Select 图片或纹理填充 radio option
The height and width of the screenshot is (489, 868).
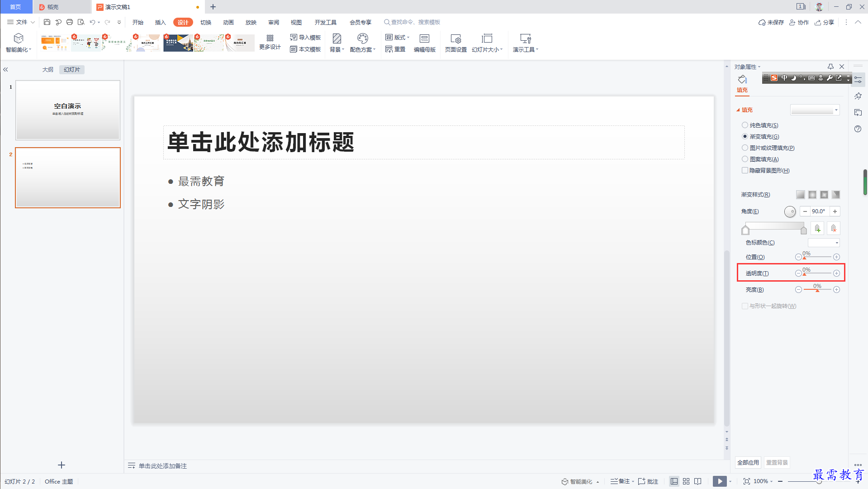pyautogui.click(x=745, y=148)
